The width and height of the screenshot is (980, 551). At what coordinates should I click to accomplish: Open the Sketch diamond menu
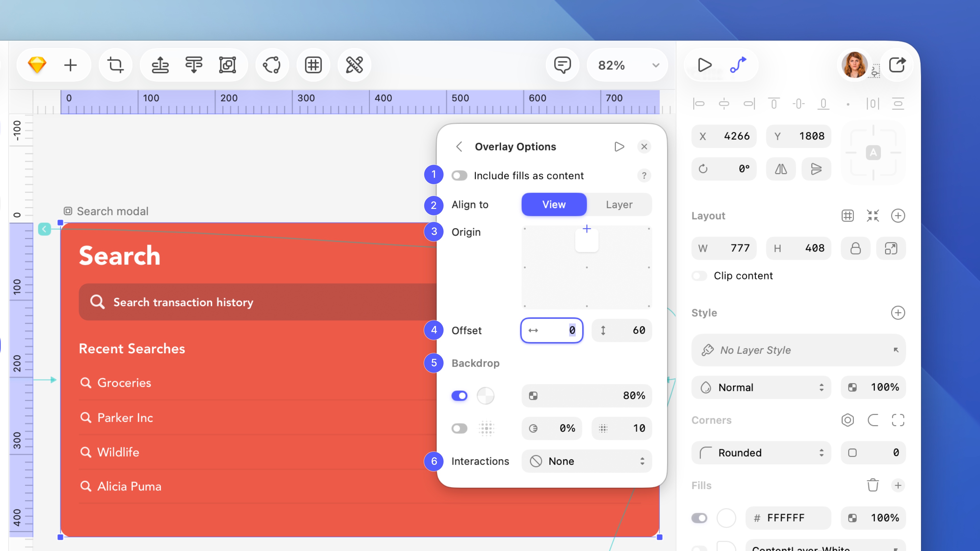[x=37, y=65]
